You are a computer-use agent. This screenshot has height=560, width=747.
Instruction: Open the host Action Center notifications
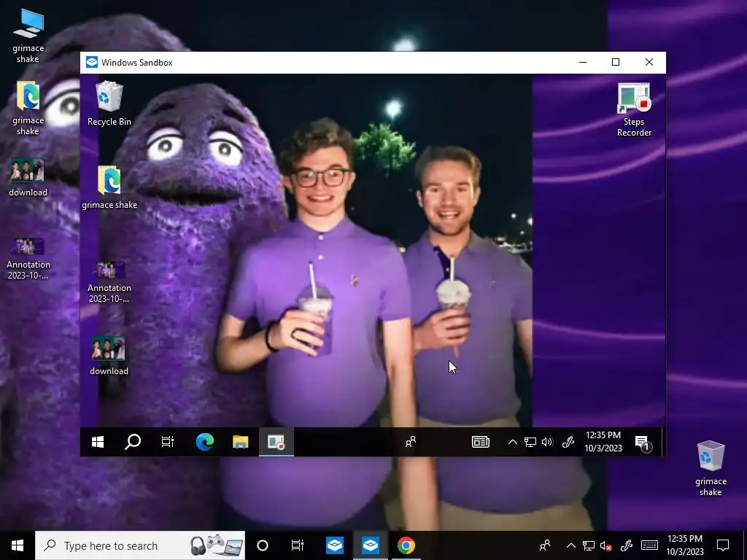point(723,545)
